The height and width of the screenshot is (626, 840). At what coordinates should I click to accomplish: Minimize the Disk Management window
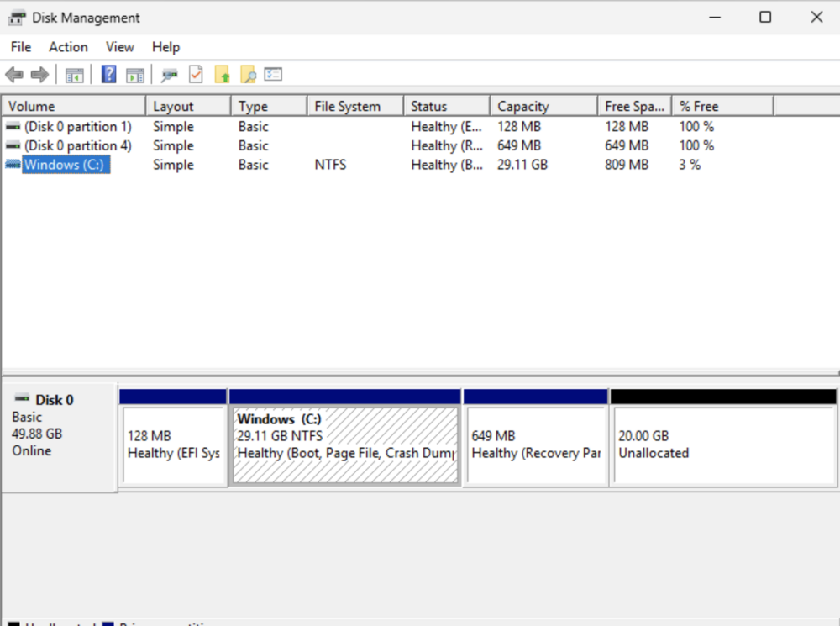pos(715,17)
